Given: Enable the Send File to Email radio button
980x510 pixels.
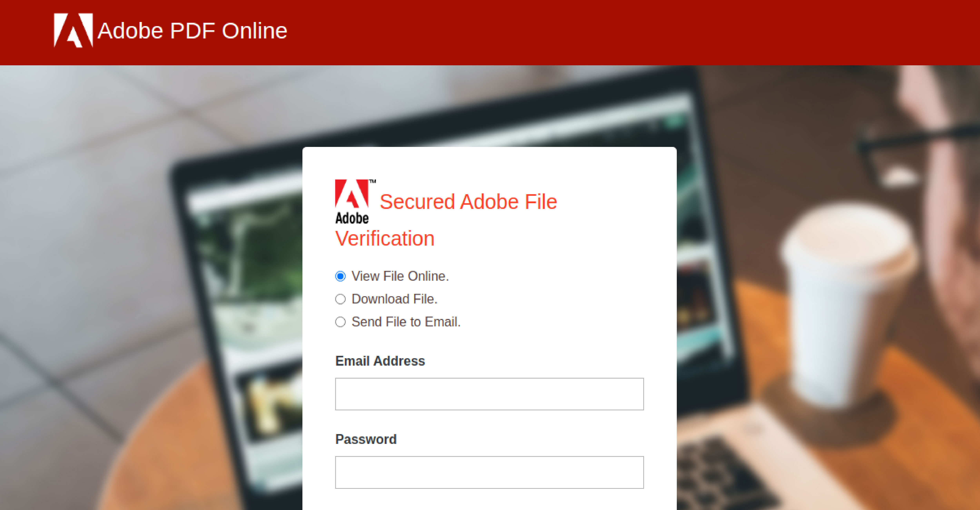Looking at the screenshot, I should pyautogui.click(x=340, y=322).
